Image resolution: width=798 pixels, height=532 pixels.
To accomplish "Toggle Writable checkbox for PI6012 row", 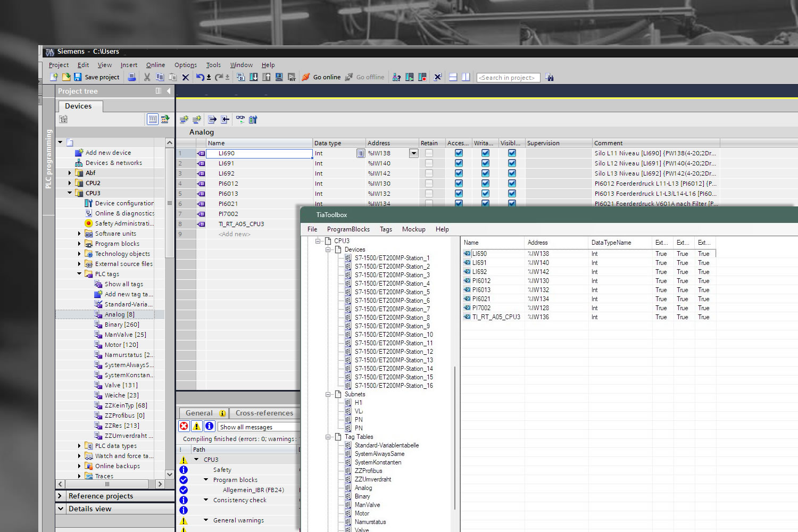I will (x=485, y=184).
